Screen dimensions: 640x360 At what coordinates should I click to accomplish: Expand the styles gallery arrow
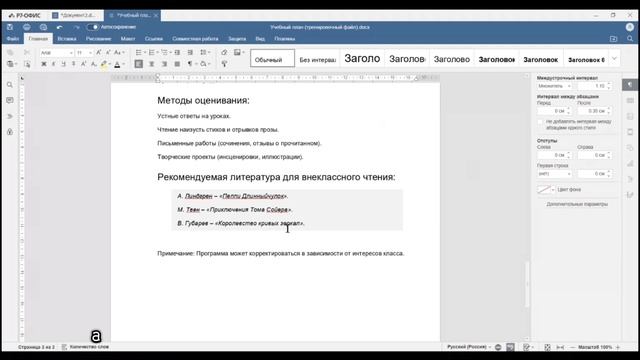pos(614,59)
